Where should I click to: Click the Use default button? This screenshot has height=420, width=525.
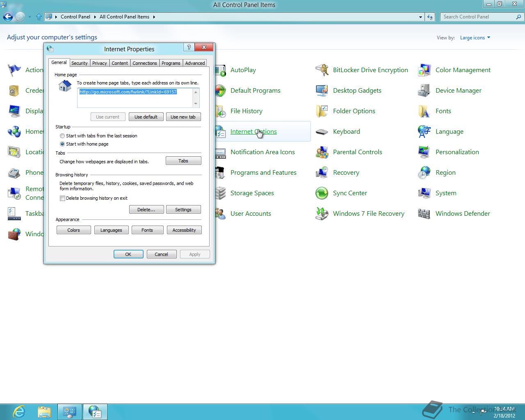[146, 117]
